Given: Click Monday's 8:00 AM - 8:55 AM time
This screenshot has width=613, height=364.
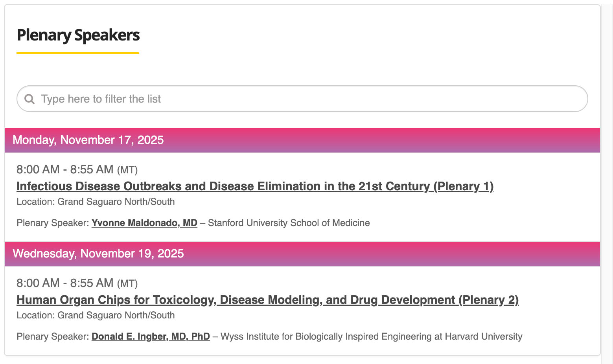Looking at the screenshot, I should click(x=65, y=169).
